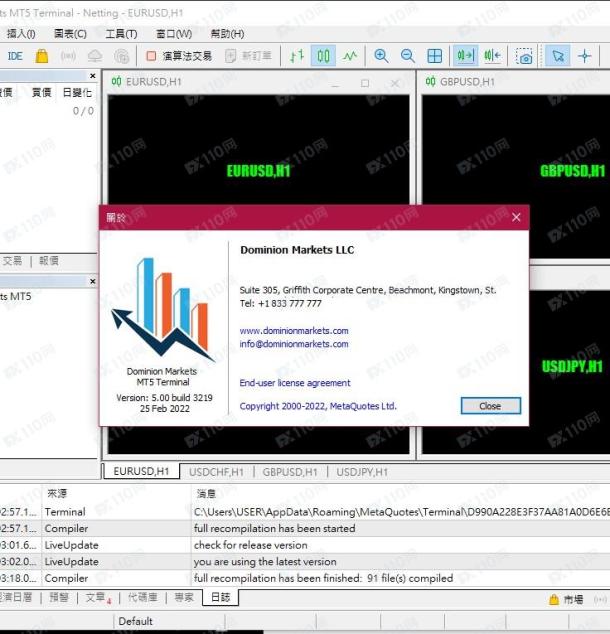Switch to the USDJPY,H1 chart tab
The width and height of the screenshot is (610, 634).
pyautogui.click(x=362, y=472)
